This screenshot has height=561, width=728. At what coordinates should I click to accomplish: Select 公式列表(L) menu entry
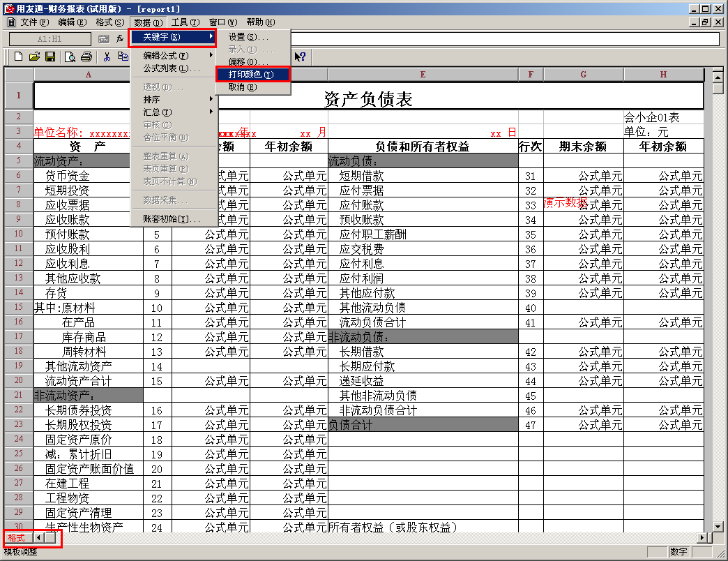click(x=173, y=68)
